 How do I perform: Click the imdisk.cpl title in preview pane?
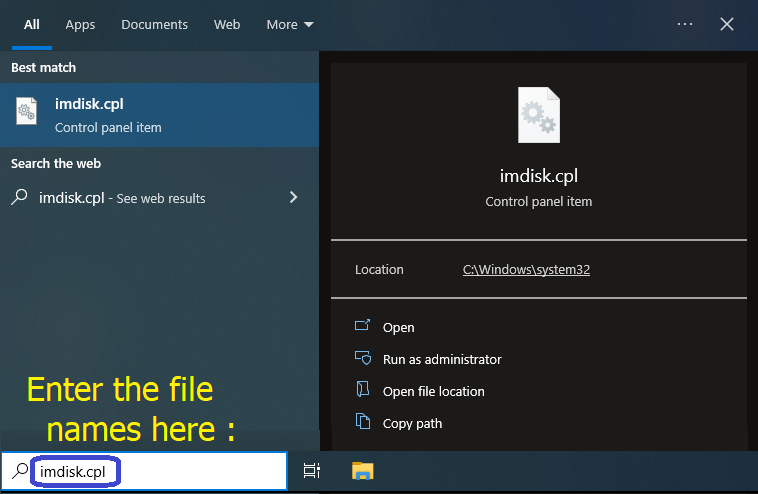539,176
